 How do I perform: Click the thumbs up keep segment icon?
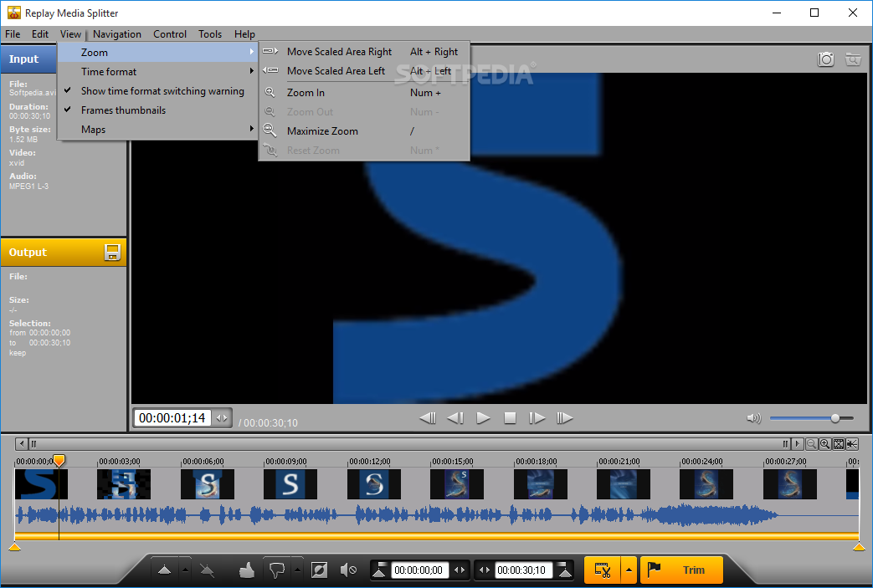click(247, 570)
